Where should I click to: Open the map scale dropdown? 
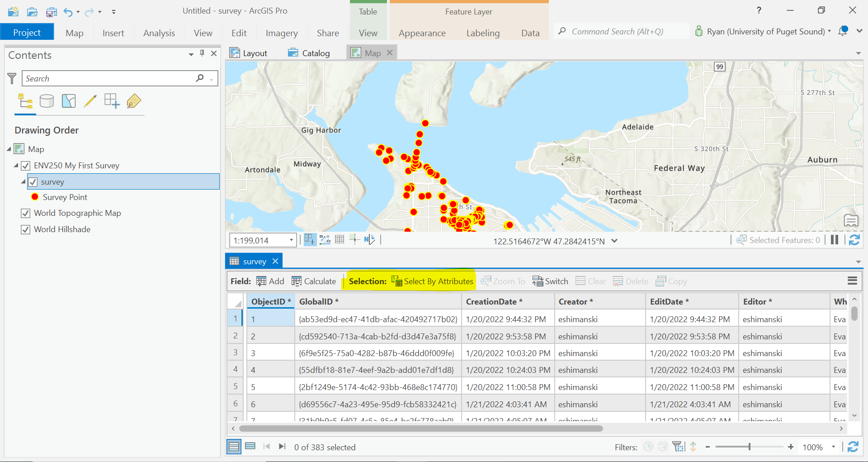[291, 240]
